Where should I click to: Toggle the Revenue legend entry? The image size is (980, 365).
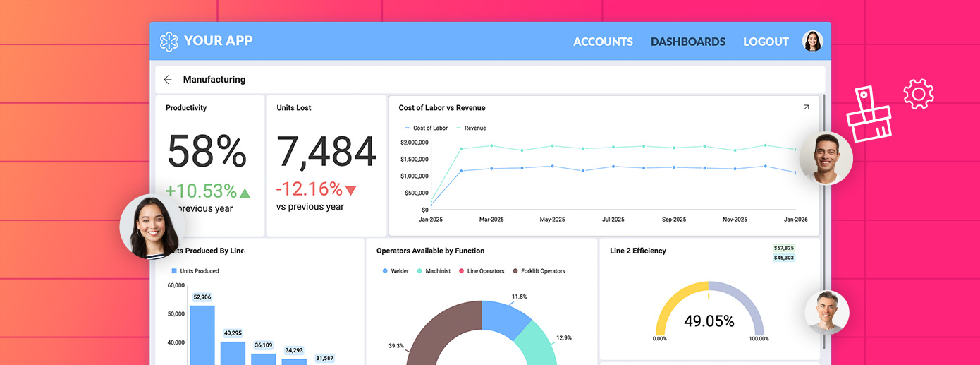click(471, 128)
